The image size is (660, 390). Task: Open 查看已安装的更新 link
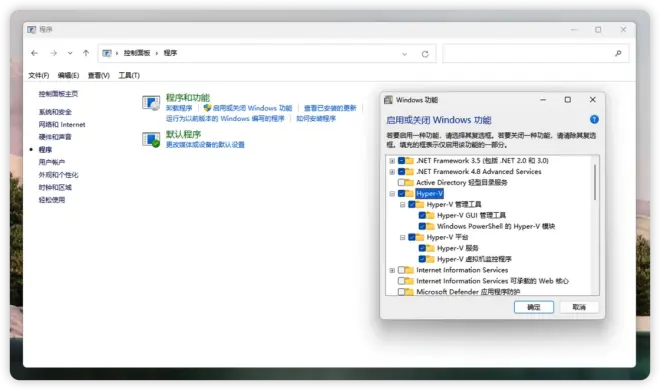pos(330,108)
